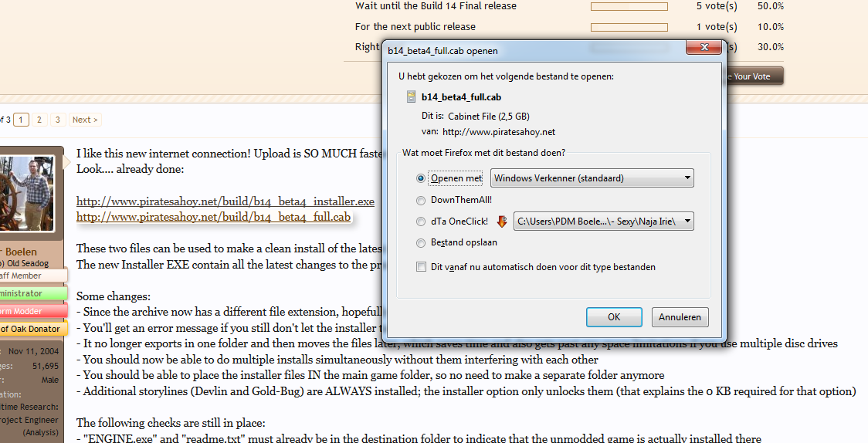Choose "Bestand opslaan" radio option
Image resolution: width=868 pixels, height=443 pixels.
pos(421,243)
